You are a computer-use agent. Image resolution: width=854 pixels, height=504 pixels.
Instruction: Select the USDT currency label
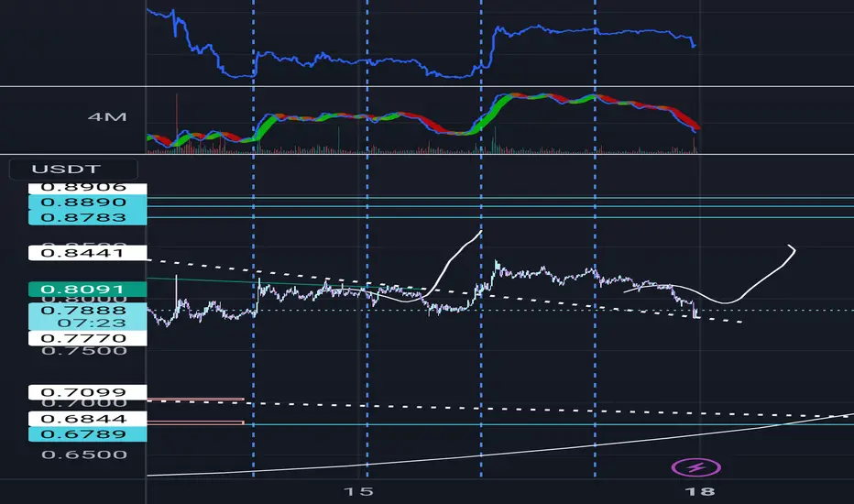[x=73, y=169]
